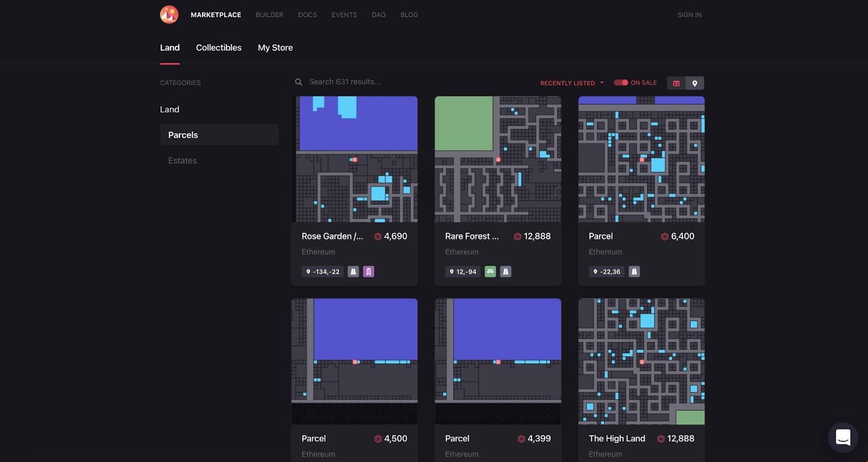This screenshot has height=462, width=868.
Task: Click the 4,500 price text
Action: 395,439
